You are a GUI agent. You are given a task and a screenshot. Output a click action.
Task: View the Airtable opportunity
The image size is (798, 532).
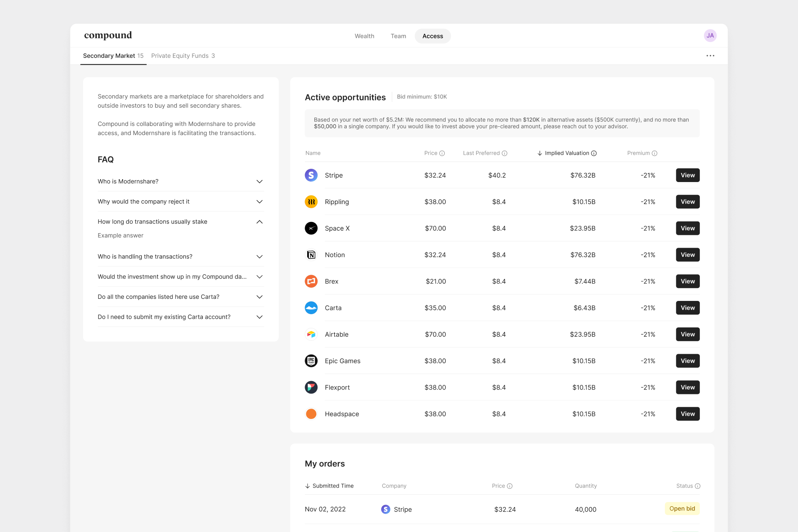(687, 335)
